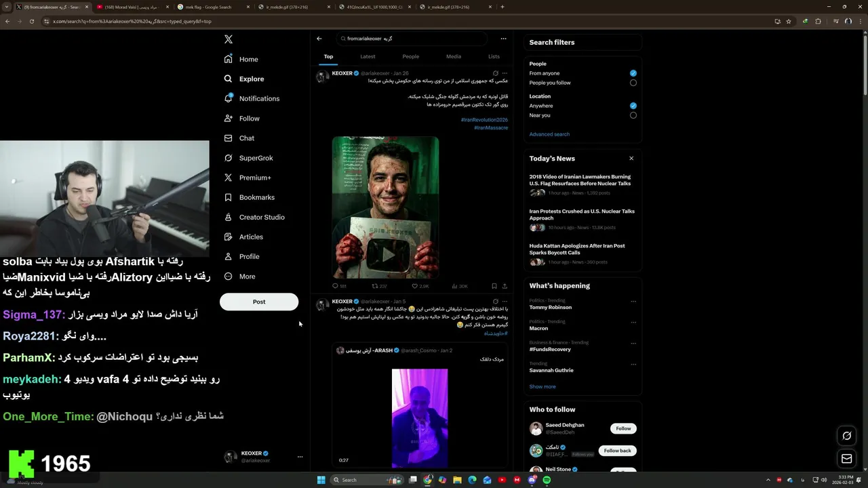Open Bookmarks in the sidebar

249,197
